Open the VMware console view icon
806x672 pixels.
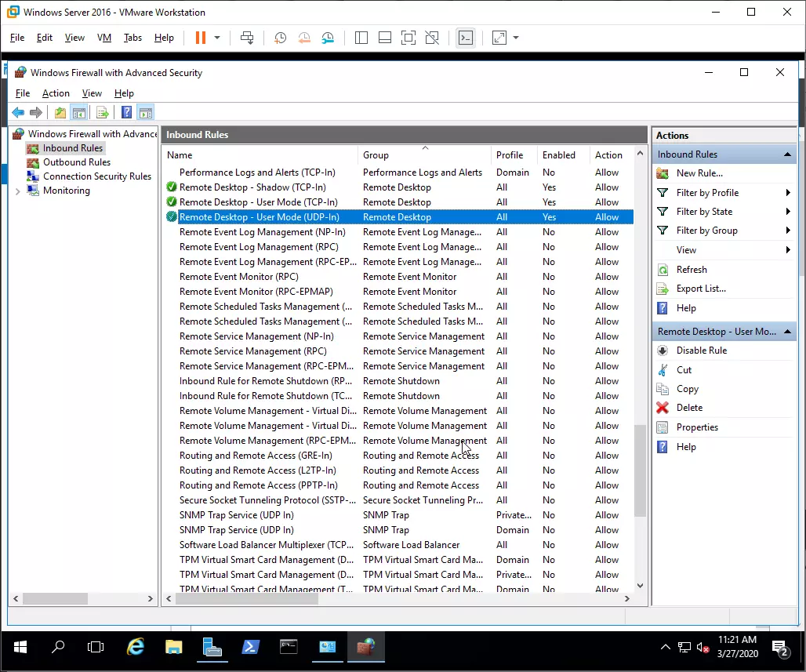(x=466, y=38)
